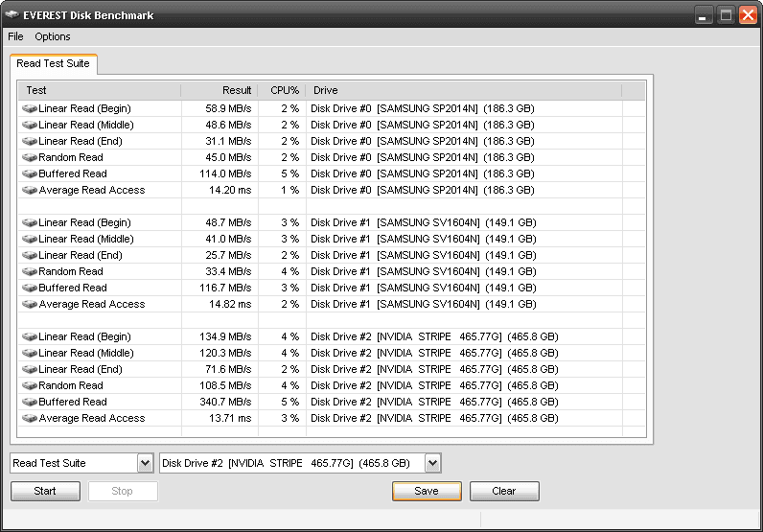Sort by the Test column header
This screenshot has height=532, width=763.
coord(100,90)
